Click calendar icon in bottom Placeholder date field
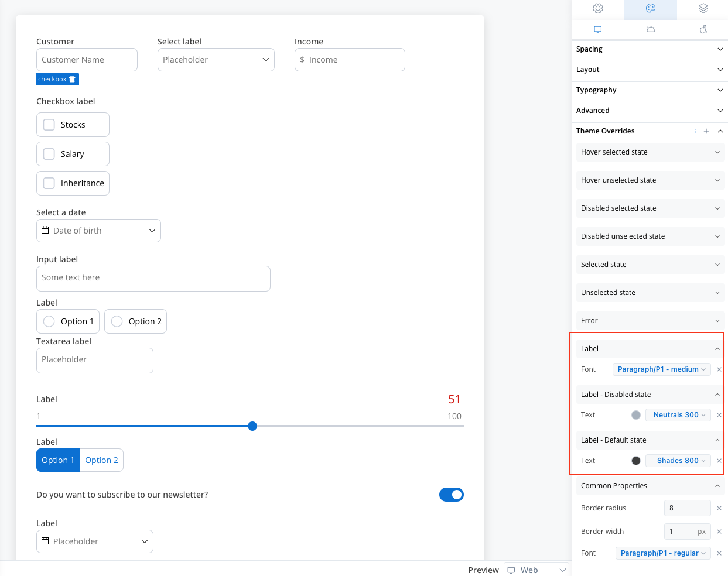 coord(45,541)
